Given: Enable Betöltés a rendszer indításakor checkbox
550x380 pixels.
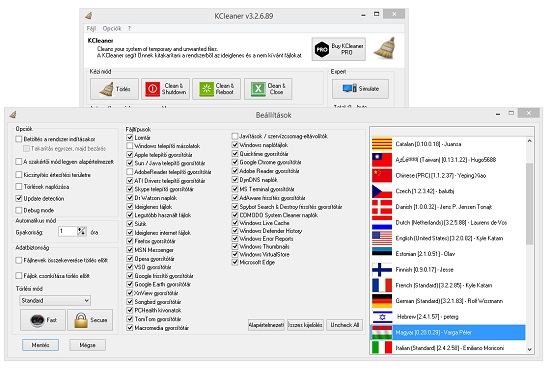Looking at the screenshot, I should point(19,139).
